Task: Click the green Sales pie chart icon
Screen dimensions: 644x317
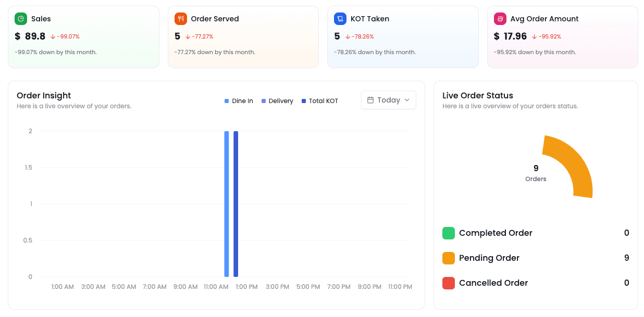Action: click(x=21, y=19)
